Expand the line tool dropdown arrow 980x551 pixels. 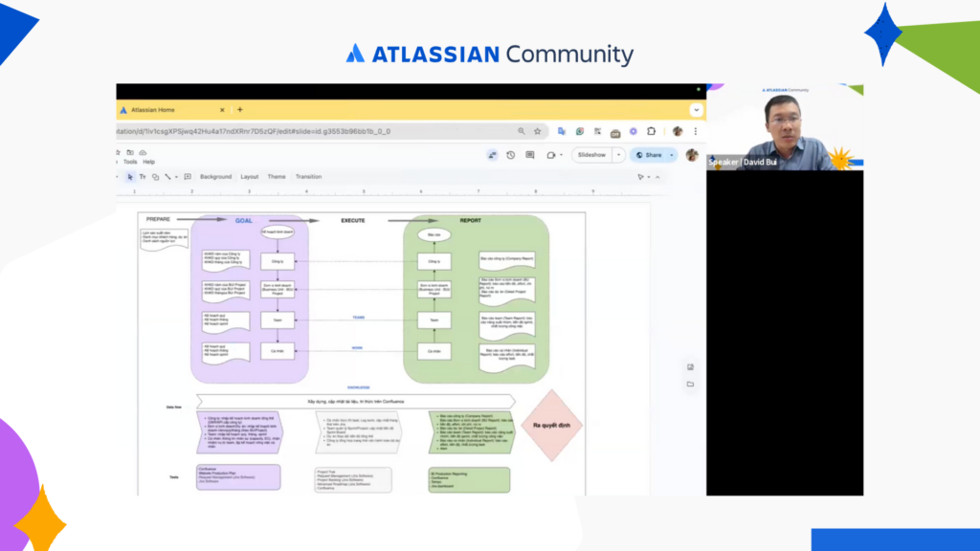(x=176, y=177)
